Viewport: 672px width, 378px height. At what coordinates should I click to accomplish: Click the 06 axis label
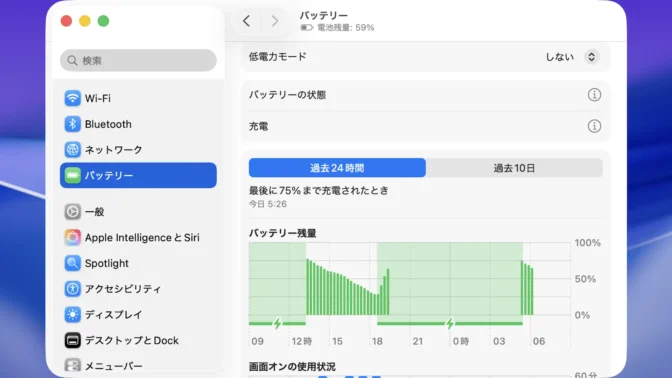539,341
